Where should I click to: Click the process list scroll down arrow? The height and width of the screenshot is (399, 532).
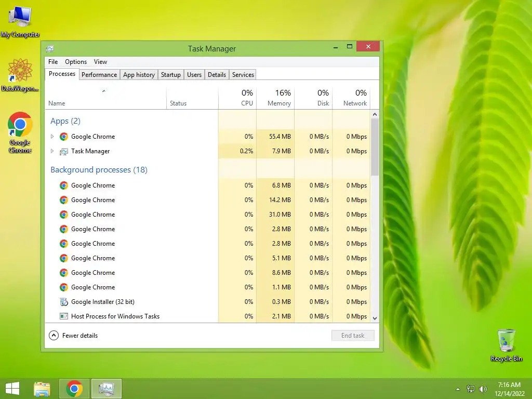pyautogui.click(x=375, y=318)
